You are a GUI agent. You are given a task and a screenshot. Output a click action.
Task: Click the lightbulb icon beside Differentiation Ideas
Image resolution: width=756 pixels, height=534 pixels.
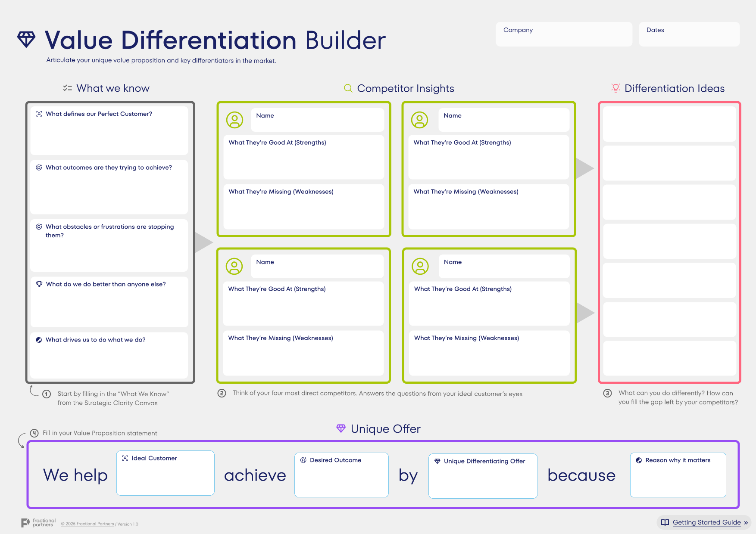coord(615,88)
